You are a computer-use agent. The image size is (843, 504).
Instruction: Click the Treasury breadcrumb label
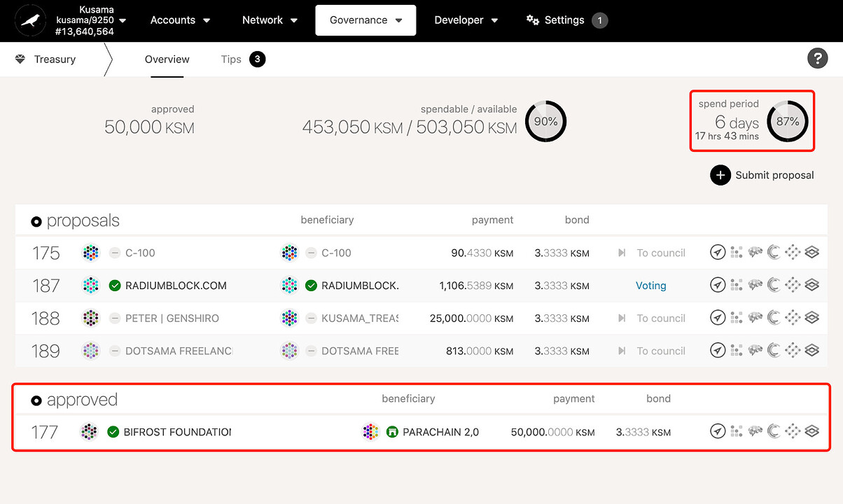[x=55, y=59]
